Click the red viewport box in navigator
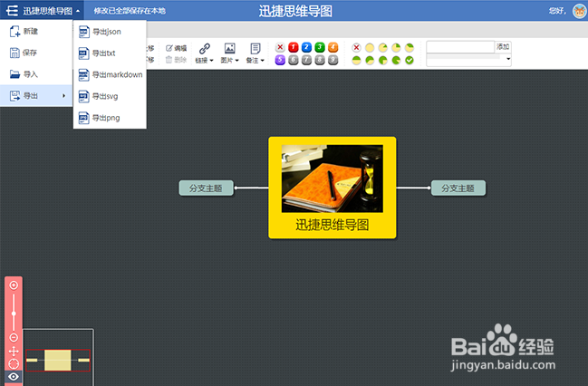 pos(58,360)
